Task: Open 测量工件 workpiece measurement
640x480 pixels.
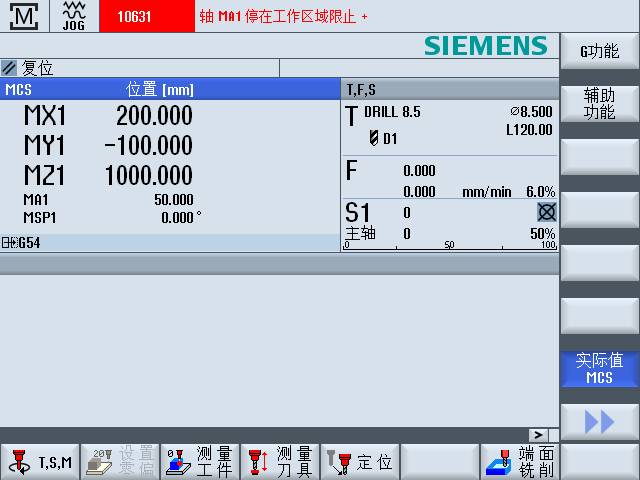Action: pos(200,461)
